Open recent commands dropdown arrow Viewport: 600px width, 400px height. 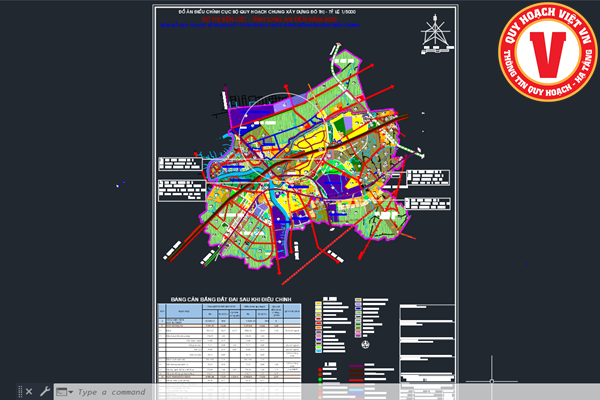[x=70, y=392]
